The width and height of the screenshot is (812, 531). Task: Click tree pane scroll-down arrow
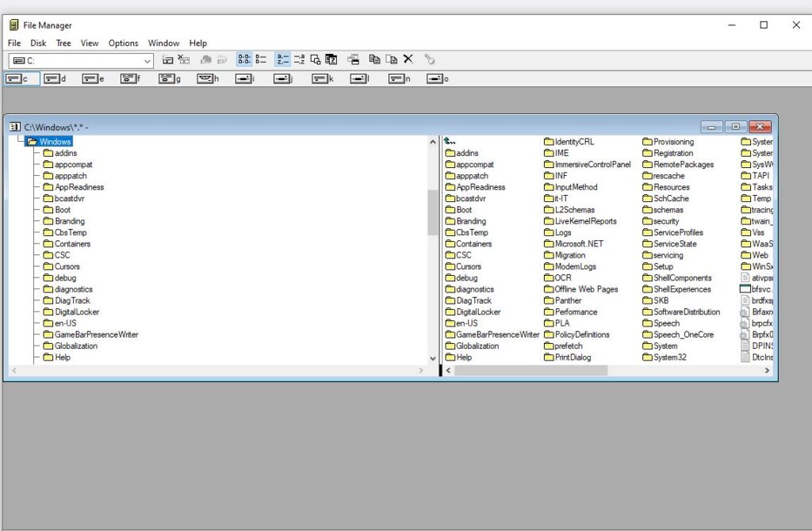pos(433,358)
